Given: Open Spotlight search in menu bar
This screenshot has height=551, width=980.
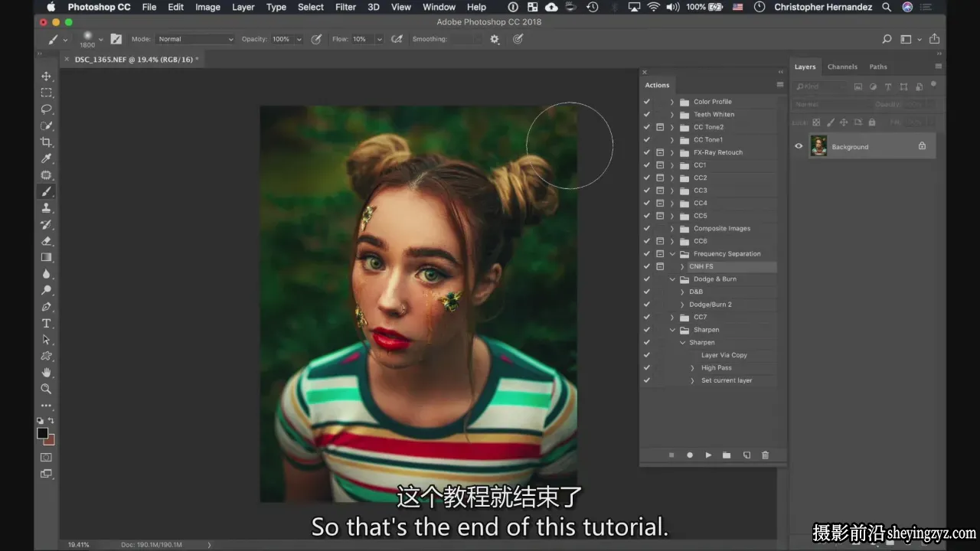Looking at the screenshot, I should (x=887, y=7).
